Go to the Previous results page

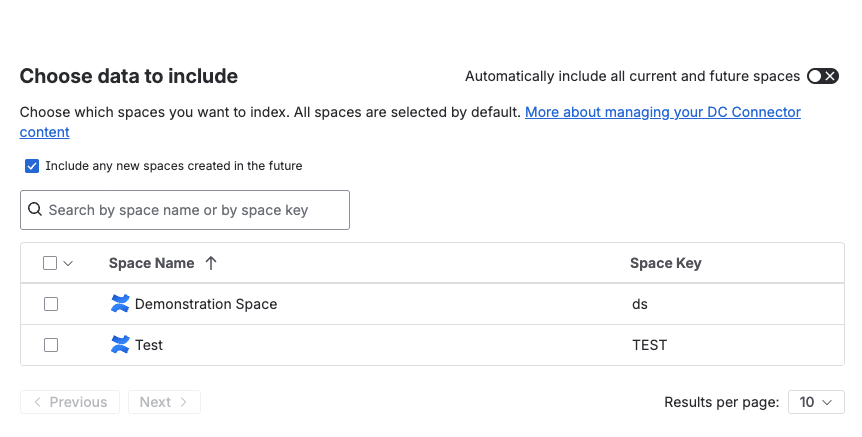(x=70, y=402)
